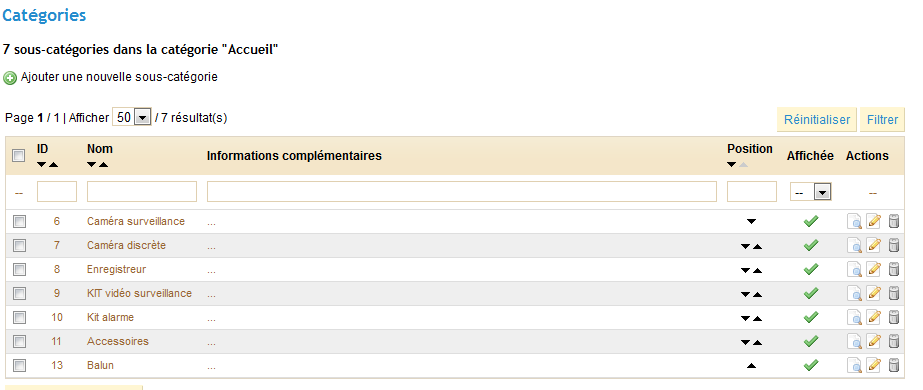The image size is (923, 390).
Task: Sort the Position column descending arrow
Action: point(732,165)
